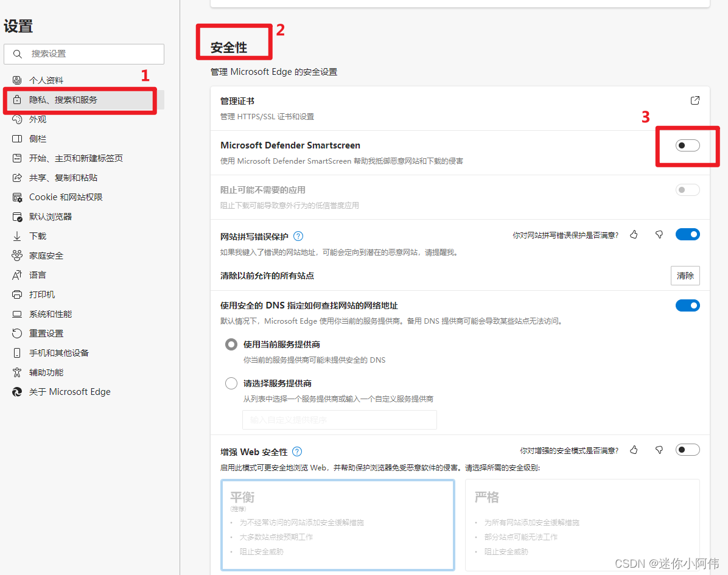This screenshot has height=575, width=728.
Task: Go to Cookie 和网站权限 section
Action: tap(83, 197)
